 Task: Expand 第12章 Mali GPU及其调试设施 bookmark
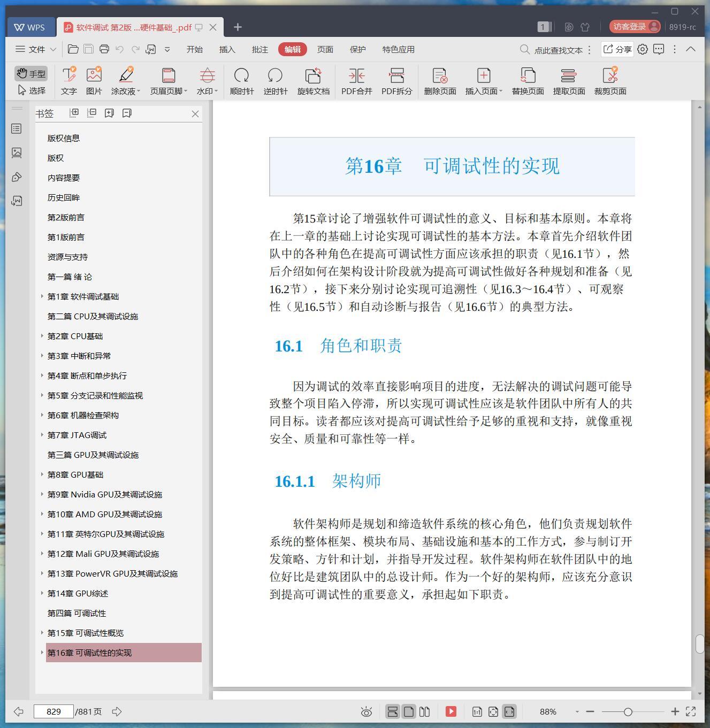point(42,554)
